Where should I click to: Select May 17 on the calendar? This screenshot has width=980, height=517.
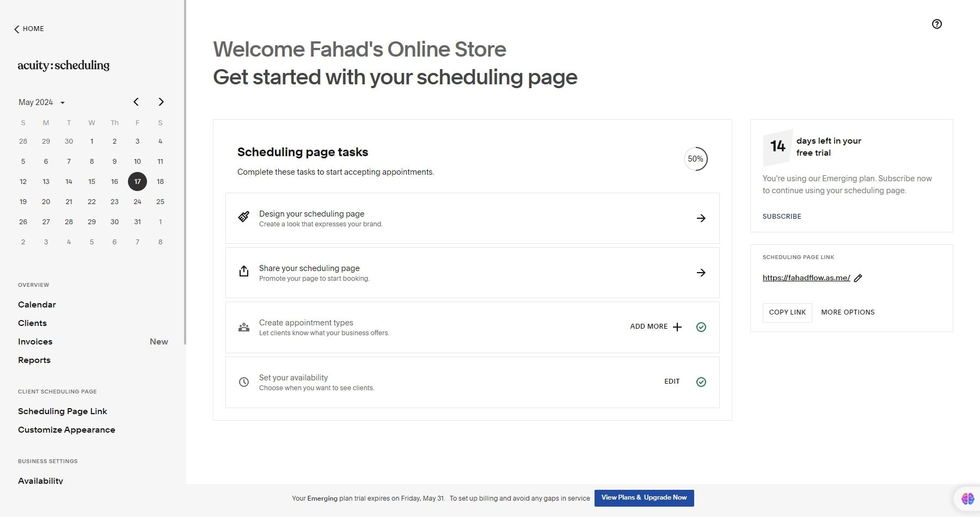[x=137, y=182]
